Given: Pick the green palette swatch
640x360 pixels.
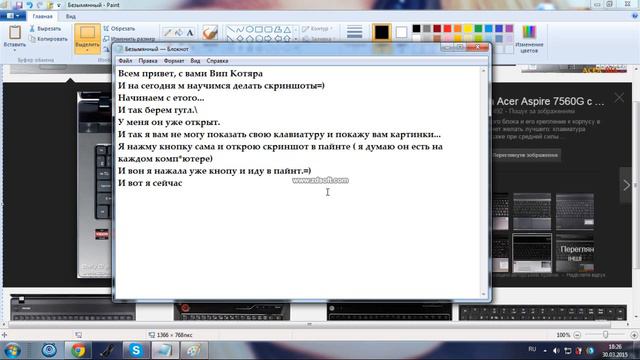Looking at the screenshot, I should [478, 28].
